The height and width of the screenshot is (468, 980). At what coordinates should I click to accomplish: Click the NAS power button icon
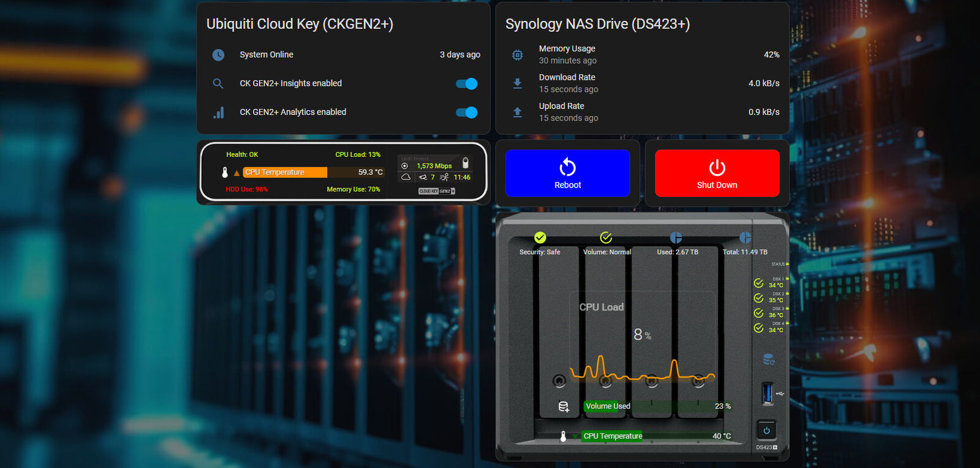pos(766,430)
